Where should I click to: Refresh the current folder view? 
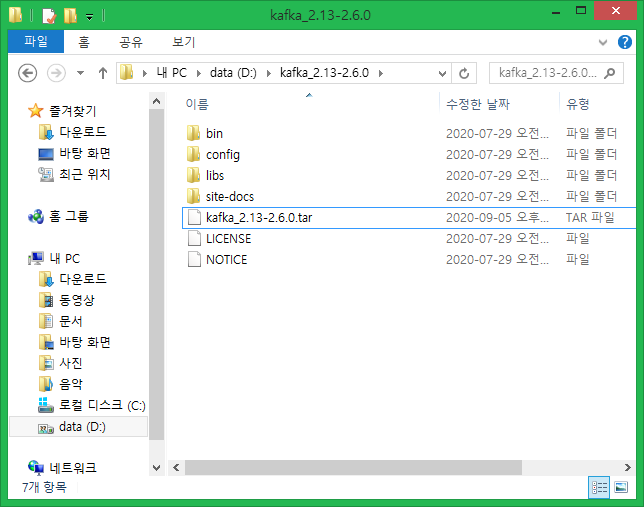coord(464,73)
